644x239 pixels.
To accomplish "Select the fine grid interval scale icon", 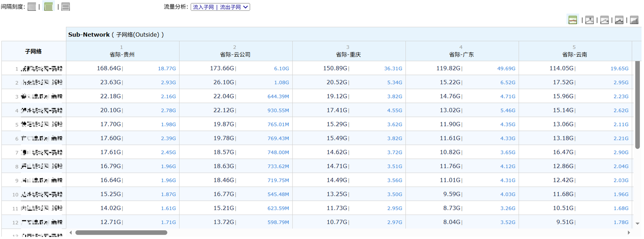I will (32, 7).
